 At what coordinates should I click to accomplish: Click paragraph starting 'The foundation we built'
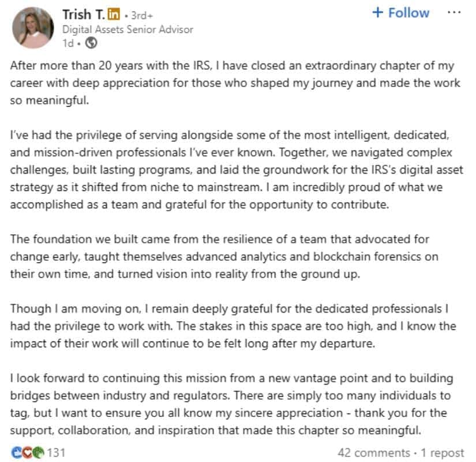click(x=224, y=257)
